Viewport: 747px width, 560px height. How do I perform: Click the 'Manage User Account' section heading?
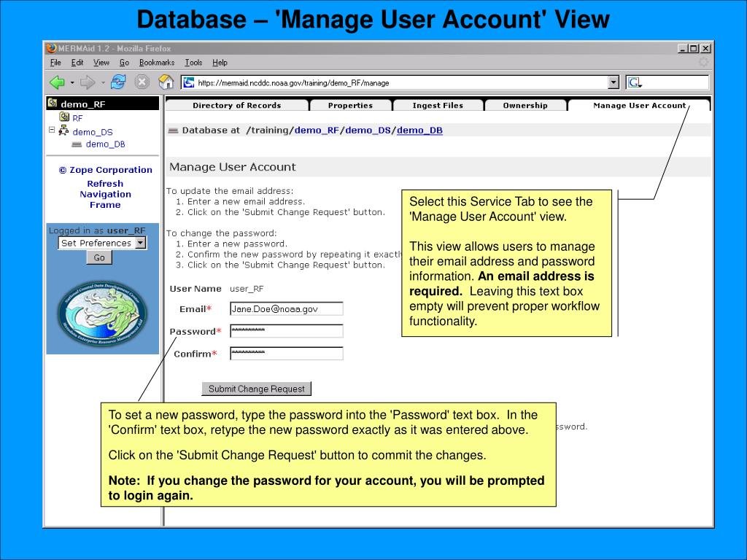(x=233, y=167)
